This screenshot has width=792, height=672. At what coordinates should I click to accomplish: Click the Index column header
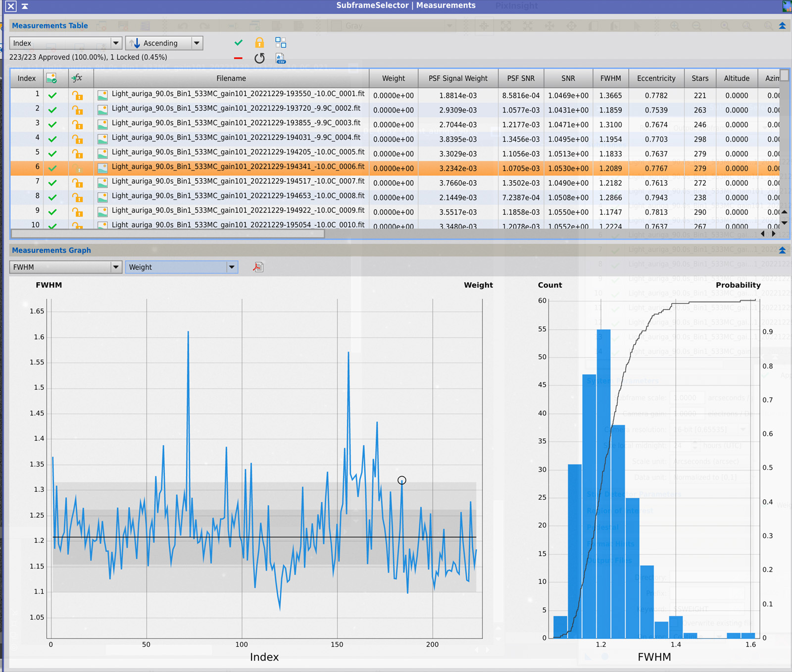pos(26,78)
